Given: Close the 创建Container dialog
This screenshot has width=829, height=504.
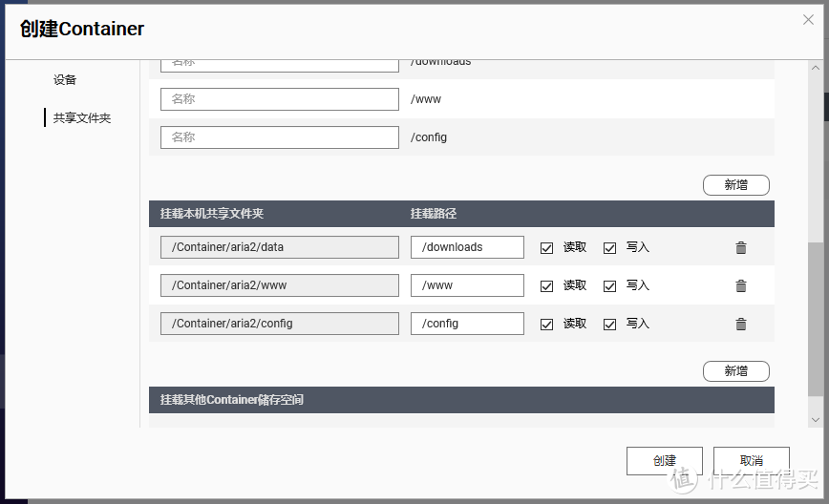Looking at the screenshot, I should coord(810,21).
